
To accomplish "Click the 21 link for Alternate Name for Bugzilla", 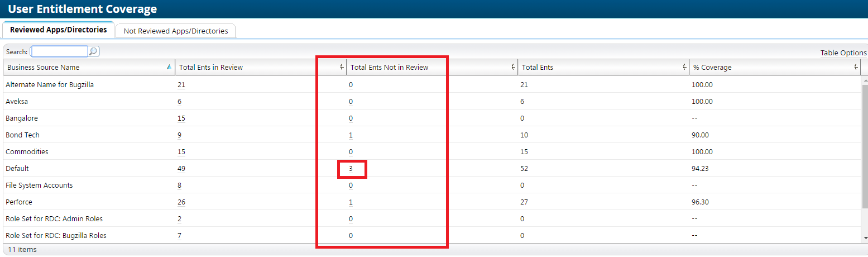I will [x=181, y=84].
